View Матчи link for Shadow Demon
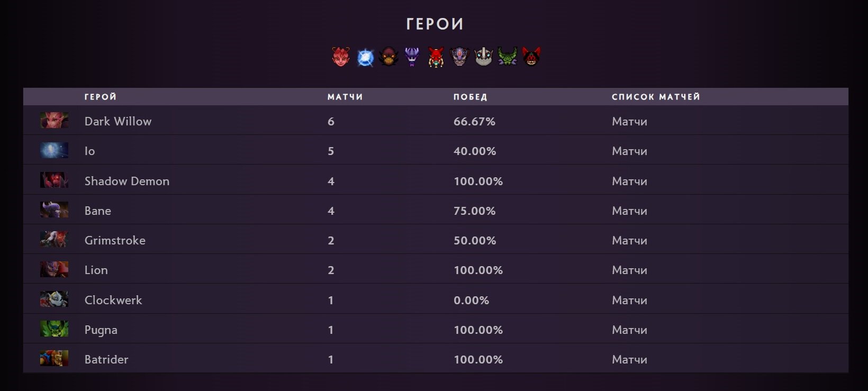Screen dimensions: 868x391 coord(629,181)
